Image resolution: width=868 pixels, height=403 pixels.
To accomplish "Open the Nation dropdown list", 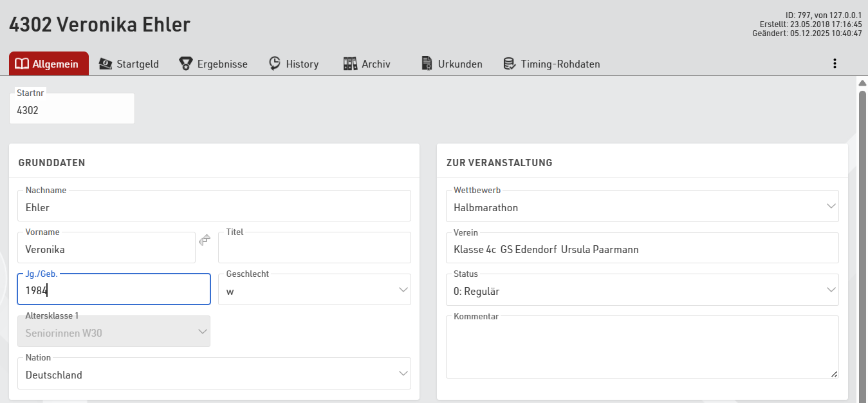I will (403, 374).
